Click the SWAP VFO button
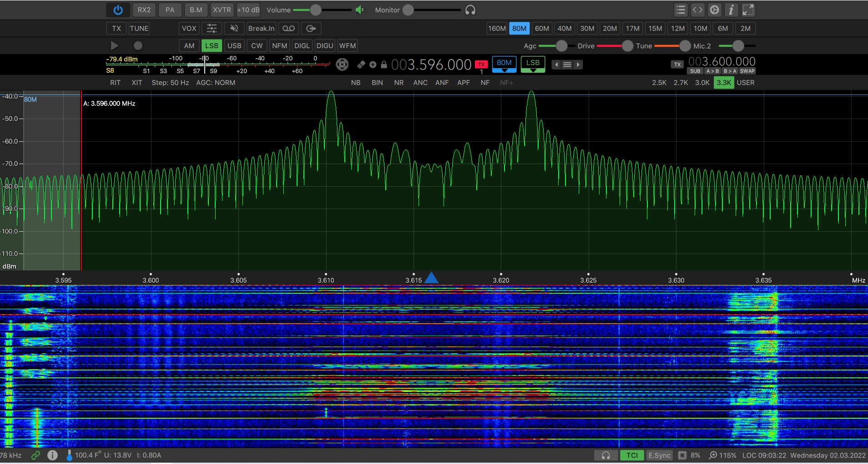Viewport: 868px width, 464px height. (x=747, y=71)
